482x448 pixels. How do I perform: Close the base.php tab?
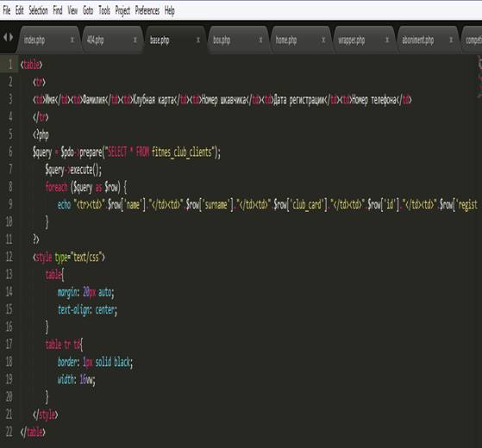(x=198, y=40)
